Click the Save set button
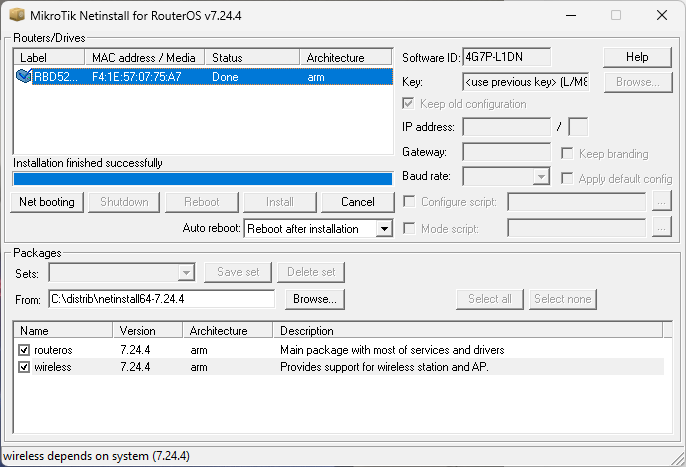The image size is (686, 467). pyautogui.click(x=238, y=272)
